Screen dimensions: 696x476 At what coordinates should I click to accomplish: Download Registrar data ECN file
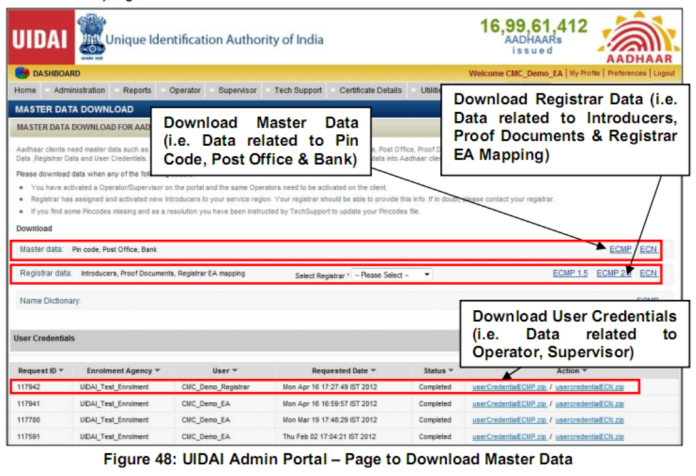coord(648,273)
